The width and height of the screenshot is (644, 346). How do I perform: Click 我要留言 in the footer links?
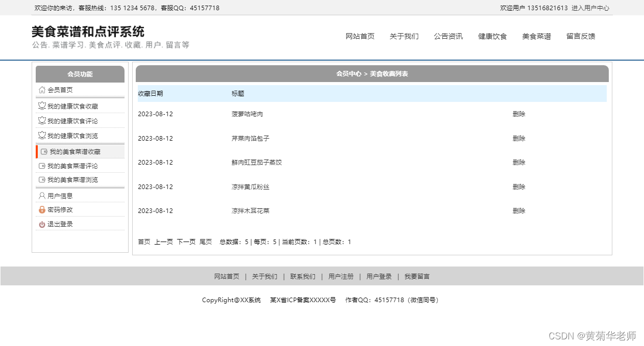click(x=417, y=276)
